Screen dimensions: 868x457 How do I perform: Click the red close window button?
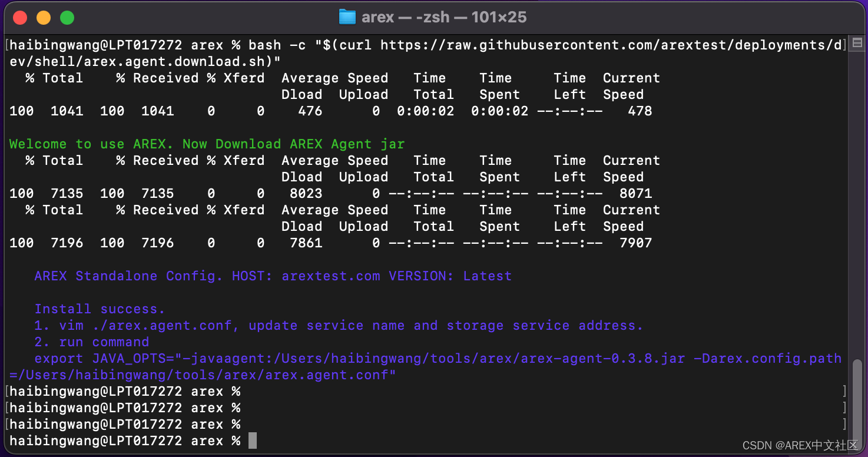click(x=20, y=18)
